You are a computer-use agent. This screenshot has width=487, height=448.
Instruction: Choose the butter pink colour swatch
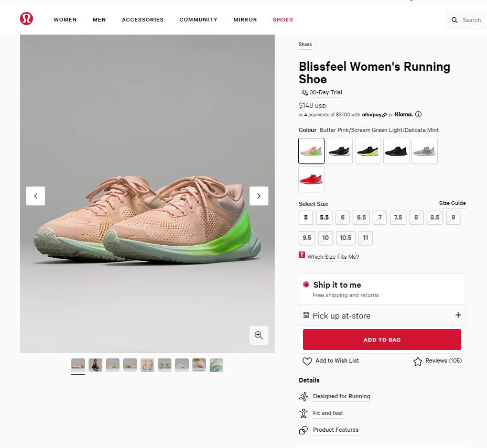click(311, 151)
